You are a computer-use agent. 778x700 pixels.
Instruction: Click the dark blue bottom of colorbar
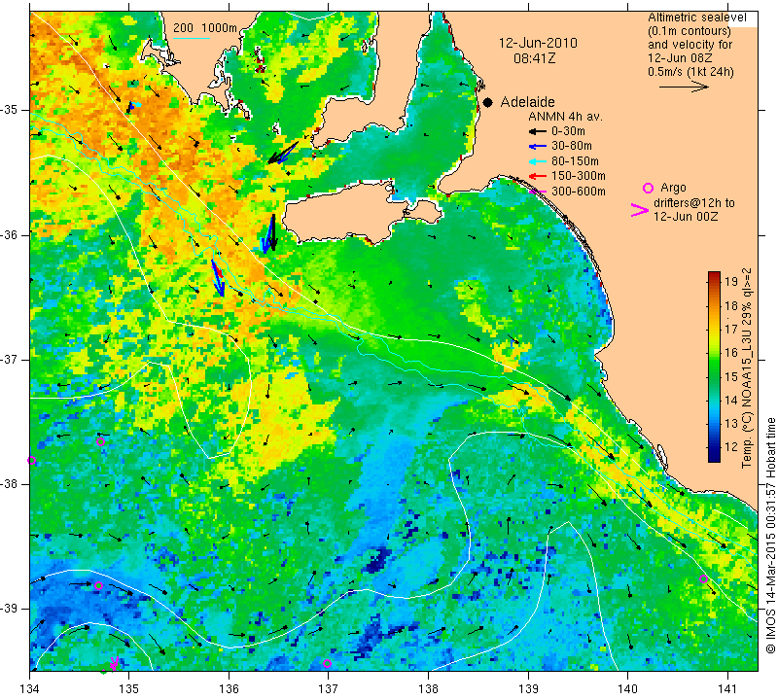(x=714, y=457)
